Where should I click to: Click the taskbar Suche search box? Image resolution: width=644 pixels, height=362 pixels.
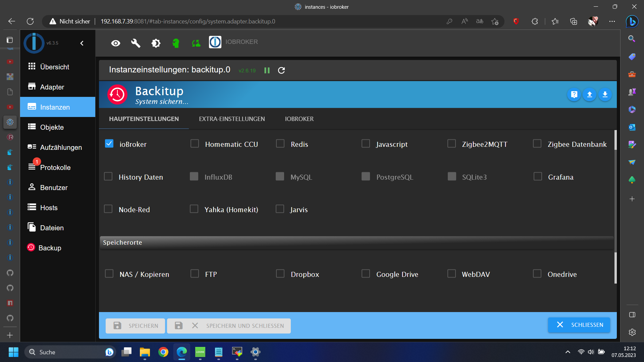[70, 352]
